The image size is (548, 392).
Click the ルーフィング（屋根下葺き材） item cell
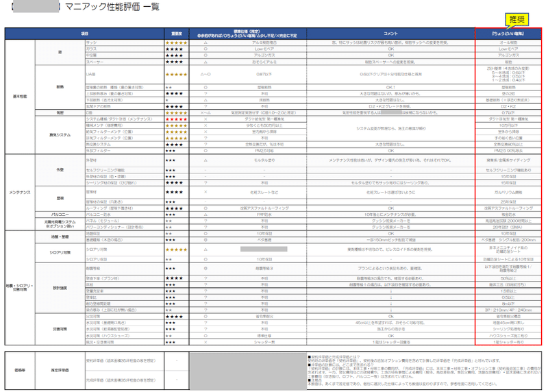125,208
